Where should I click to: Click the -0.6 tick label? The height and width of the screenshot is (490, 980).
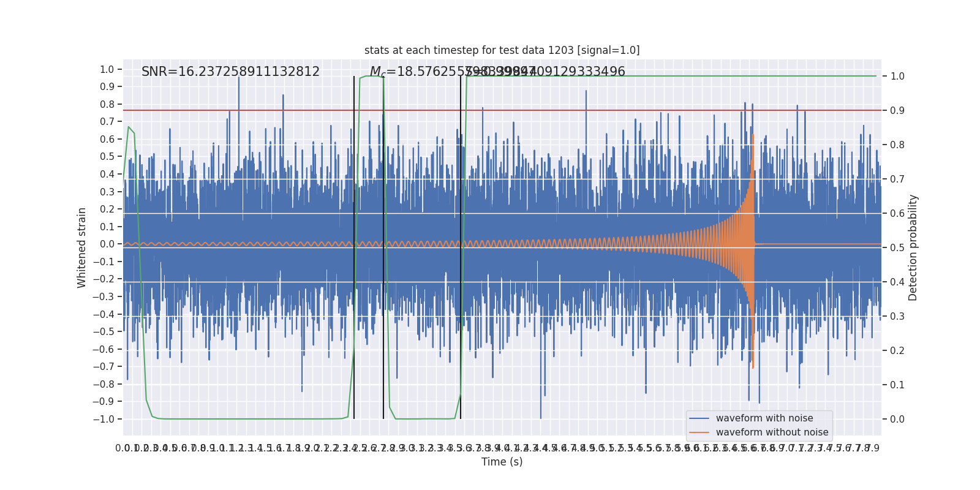[104, 349]
